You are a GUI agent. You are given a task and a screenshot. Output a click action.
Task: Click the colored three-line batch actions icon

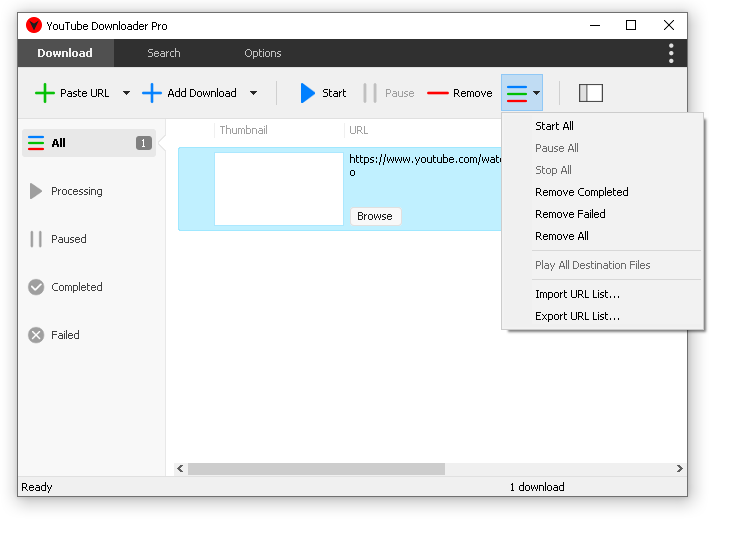[x=517, y=94]
